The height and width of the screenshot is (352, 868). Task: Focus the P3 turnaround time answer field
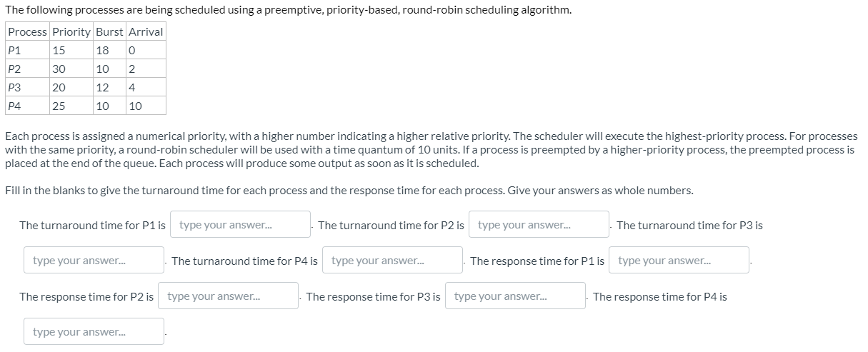click(x=94, y=260)
